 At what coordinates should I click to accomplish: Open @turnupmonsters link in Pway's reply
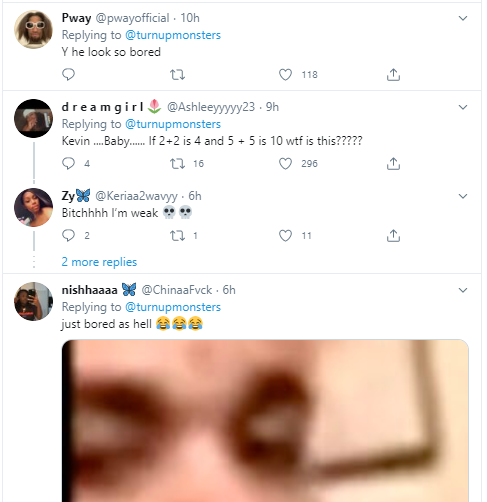coord(173,35)
